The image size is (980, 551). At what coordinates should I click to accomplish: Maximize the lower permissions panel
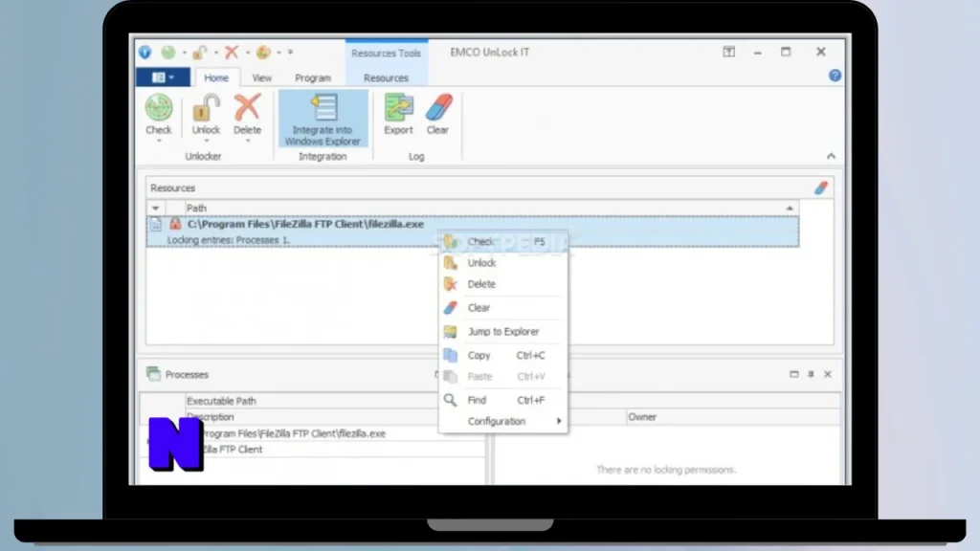click(x=793, y=374)
